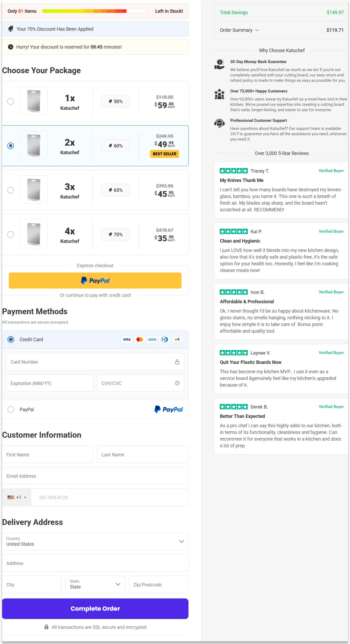Click the Mastercard icon
Screen dimensions: 350x644
coord(140,339)
